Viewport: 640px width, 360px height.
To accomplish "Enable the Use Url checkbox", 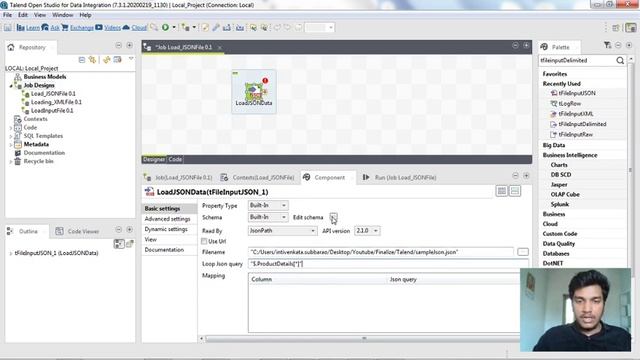I will tap(204, 241).
